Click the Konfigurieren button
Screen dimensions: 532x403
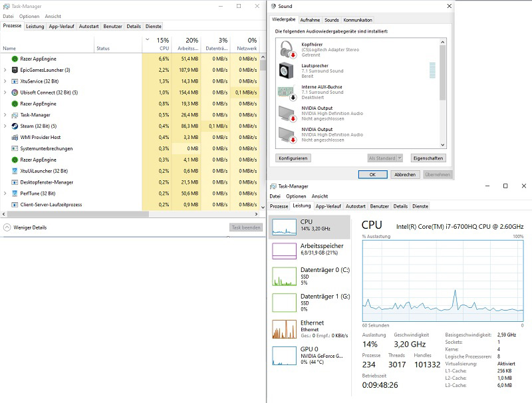[x=293, y=158]
